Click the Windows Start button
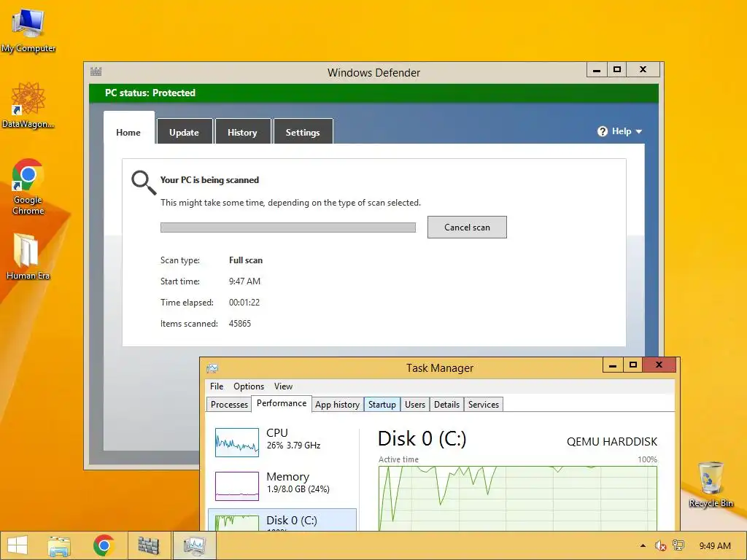This screenshot has height=560, width=747. pos(18,545)
